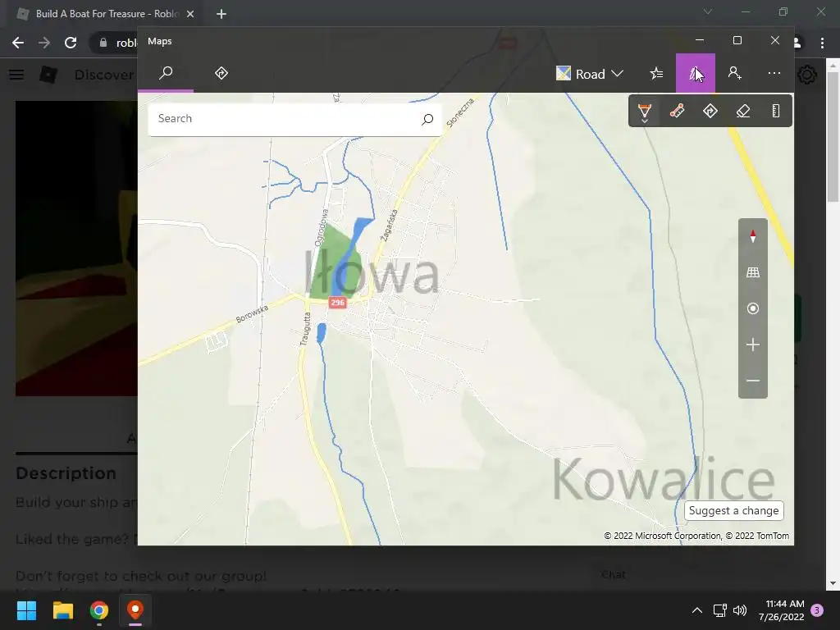The image size is (840, 630).
Task: Open the network status tray icon
Action: click(x=719, y=610)
